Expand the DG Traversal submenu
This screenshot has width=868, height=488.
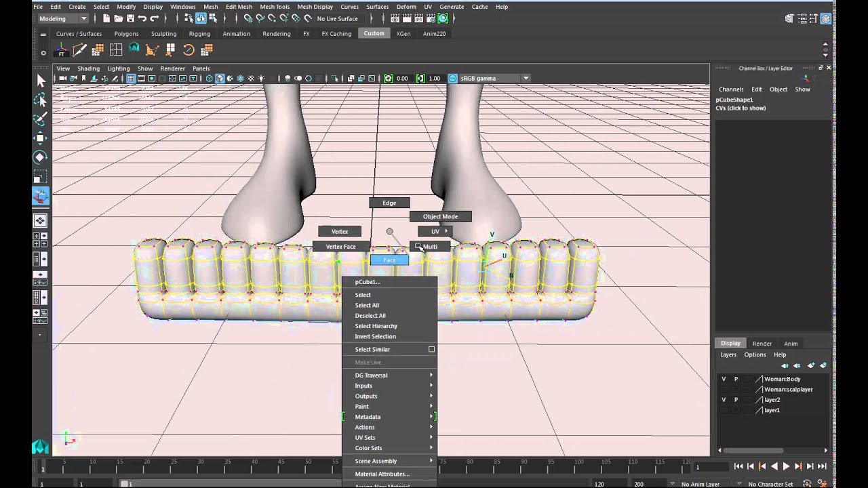(389, 375)
